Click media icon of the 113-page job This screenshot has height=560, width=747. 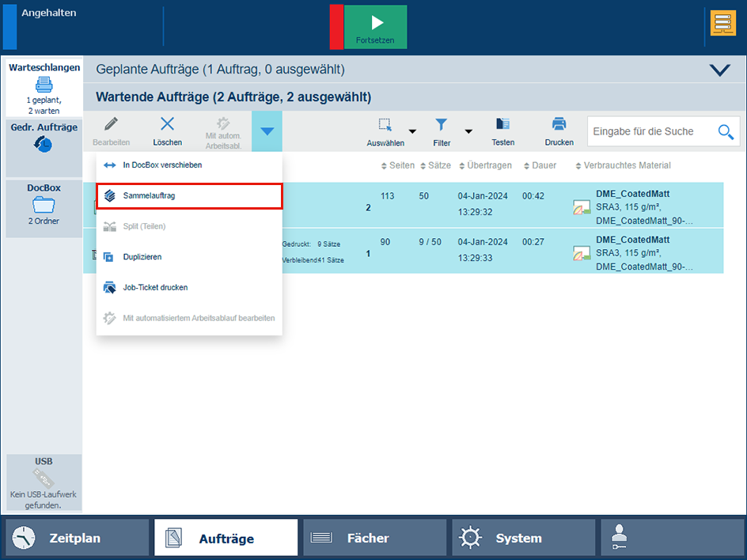[582, 207]
